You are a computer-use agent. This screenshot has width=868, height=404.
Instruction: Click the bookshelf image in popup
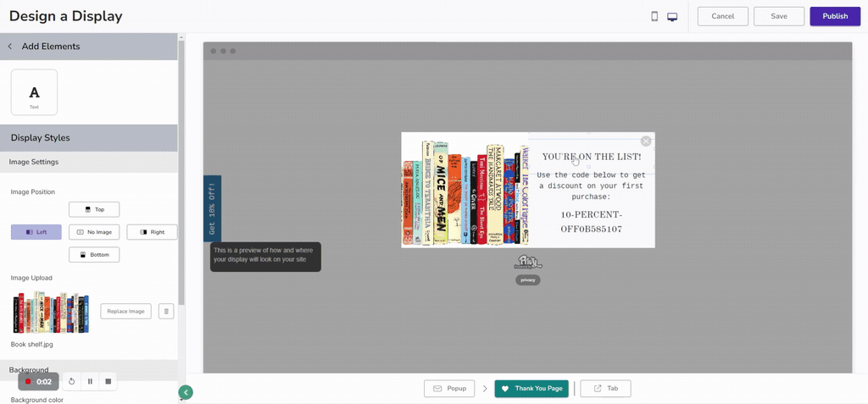465,190
